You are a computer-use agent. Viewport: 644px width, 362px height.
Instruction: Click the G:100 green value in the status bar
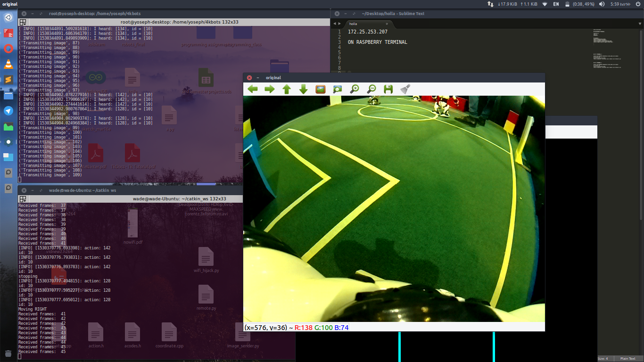pyautogui.click(x=323, y=328)
